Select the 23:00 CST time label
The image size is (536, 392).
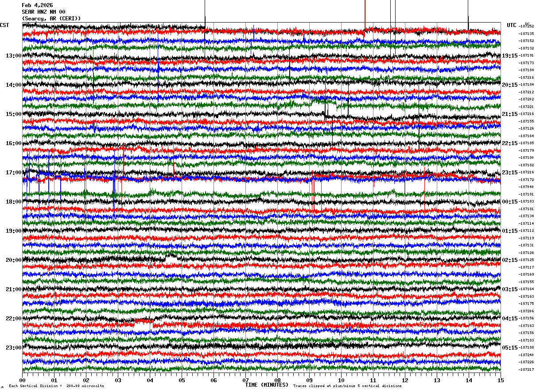[x=14, y=348]
